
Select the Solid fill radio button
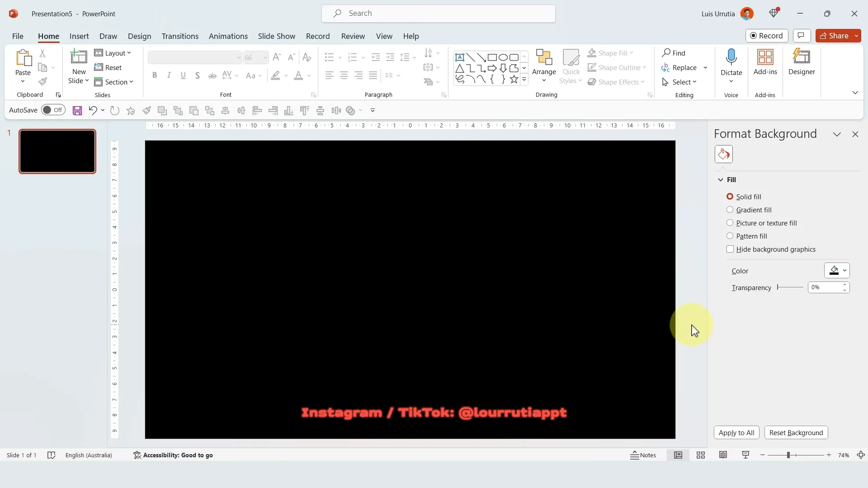coord(730,197)
